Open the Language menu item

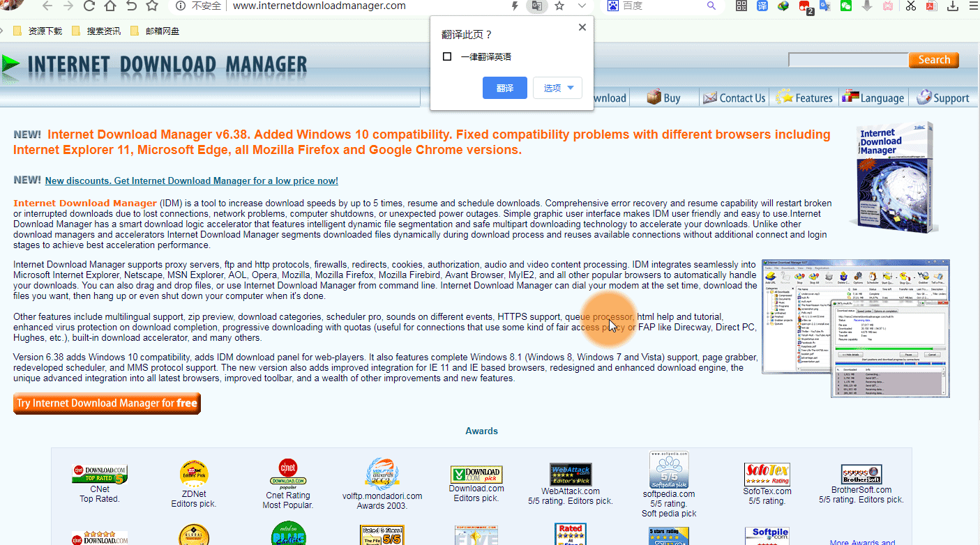click(873, 98)
